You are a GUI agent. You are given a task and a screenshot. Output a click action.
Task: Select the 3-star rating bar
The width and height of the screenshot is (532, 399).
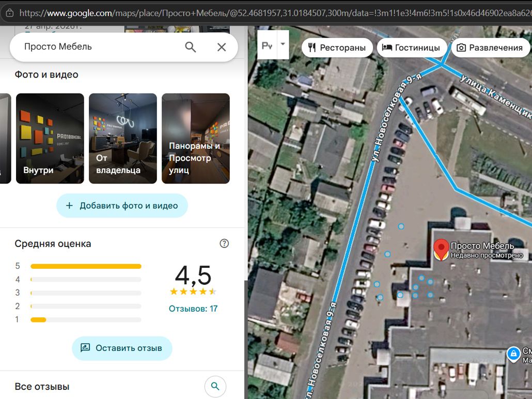point(86,293)
